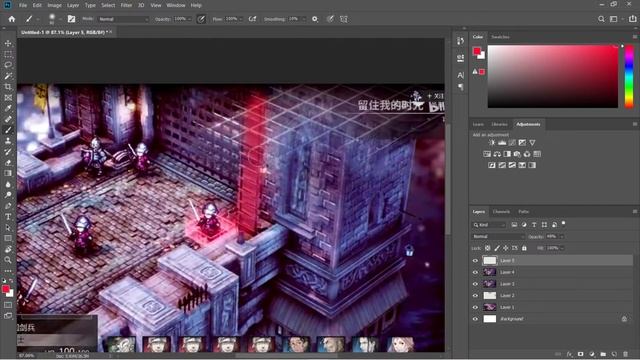Switch to the Channels tab

(501, 211)
